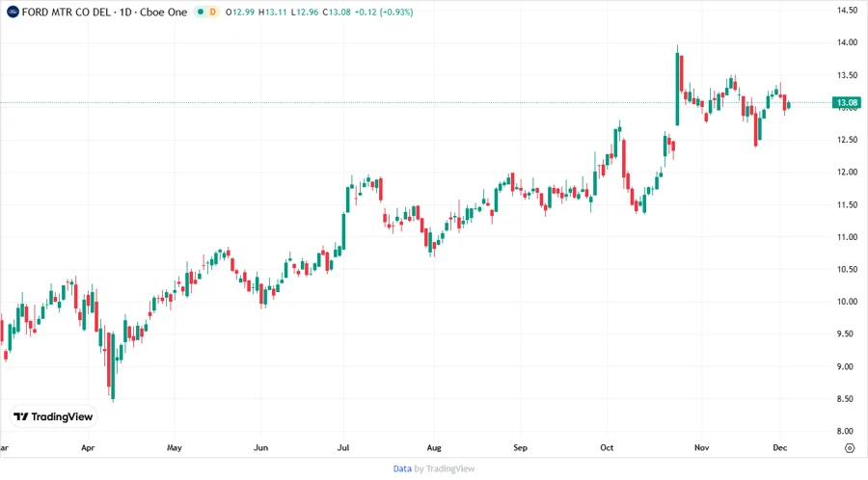Click the Sep label on the time axis

tap(521, 447)
